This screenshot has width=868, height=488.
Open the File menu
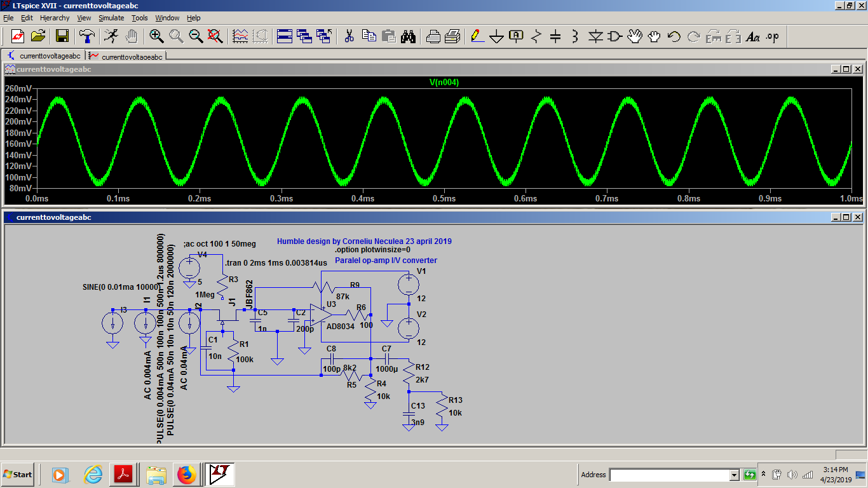coord(8,18)
